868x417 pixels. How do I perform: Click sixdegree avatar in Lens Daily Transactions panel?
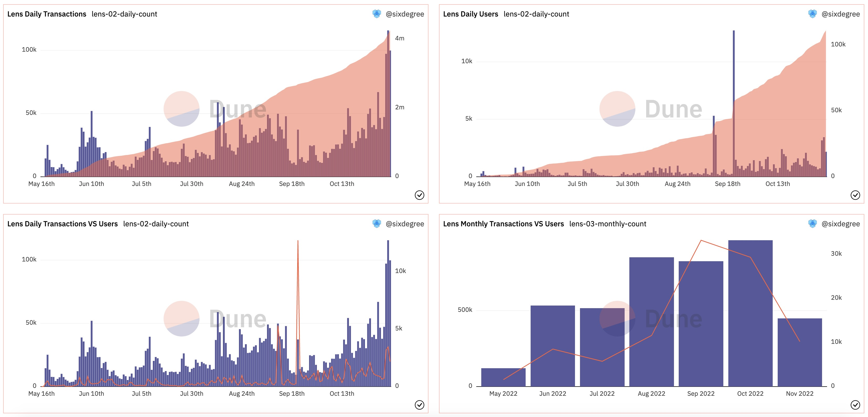377,14
